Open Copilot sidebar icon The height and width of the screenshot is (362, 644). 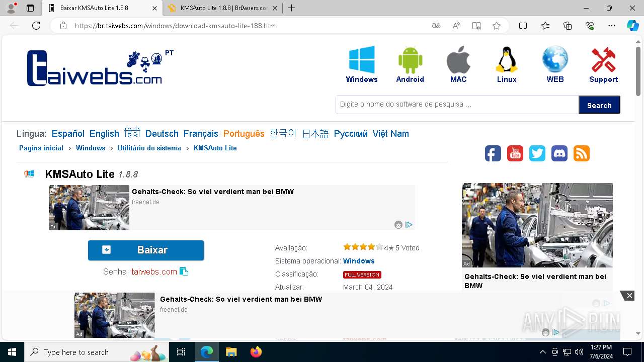[x=632, y=26]
